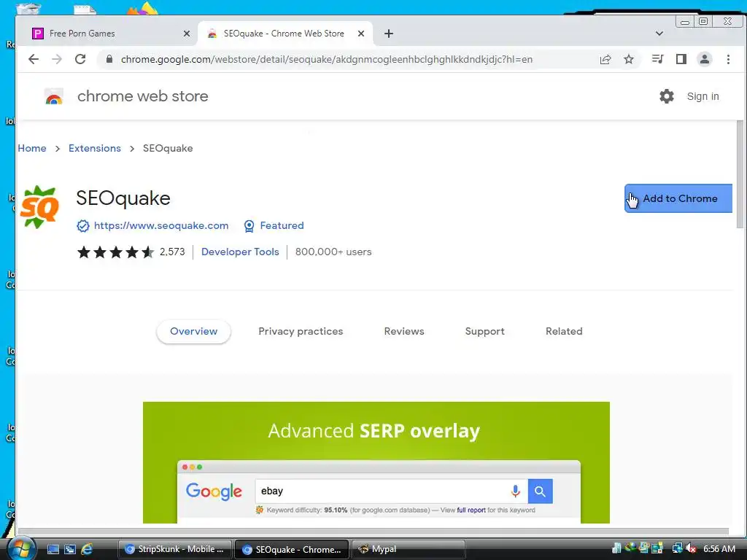Click the forward navigation arrow
This screenshot has height=560, width=747.
tap(57, 59)
